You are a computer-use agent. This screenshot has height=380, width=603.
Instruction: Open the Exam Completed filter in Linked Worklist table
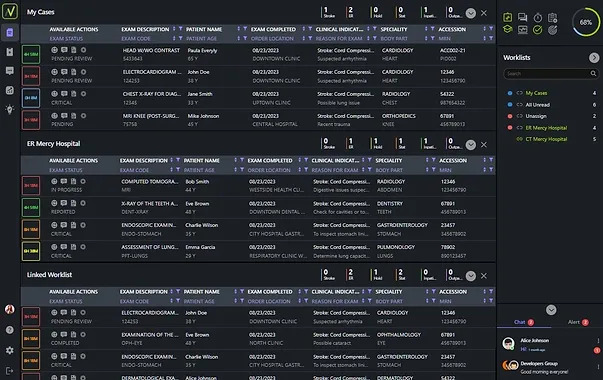pyautogui.click(x=306, y=291)
